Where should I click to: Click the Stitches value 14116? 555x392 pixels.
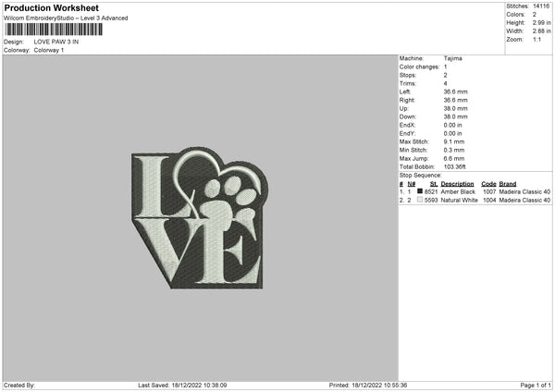[541, 6]
